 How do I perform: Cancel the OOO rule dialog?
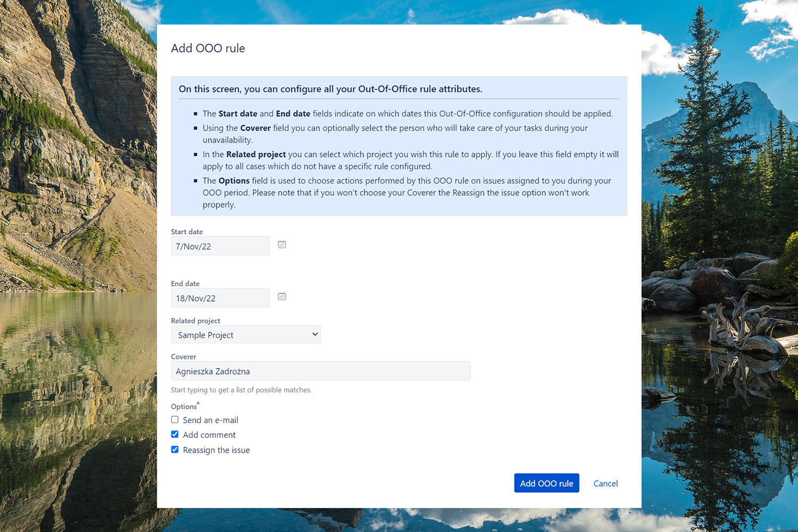click(x=605, y=484)
